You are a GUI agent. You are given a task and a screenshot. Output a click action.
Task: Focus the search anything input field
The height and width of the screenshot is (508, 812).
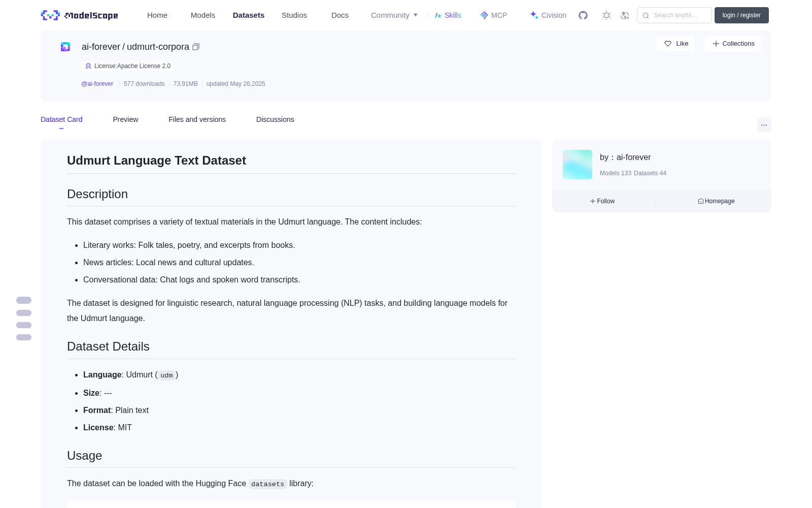674,15
